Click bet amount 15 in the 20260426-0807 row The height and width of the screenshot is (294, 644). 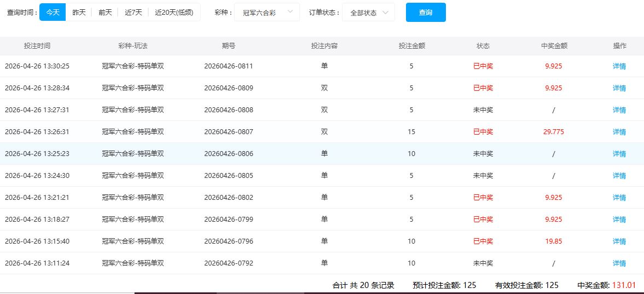point(411,132)
